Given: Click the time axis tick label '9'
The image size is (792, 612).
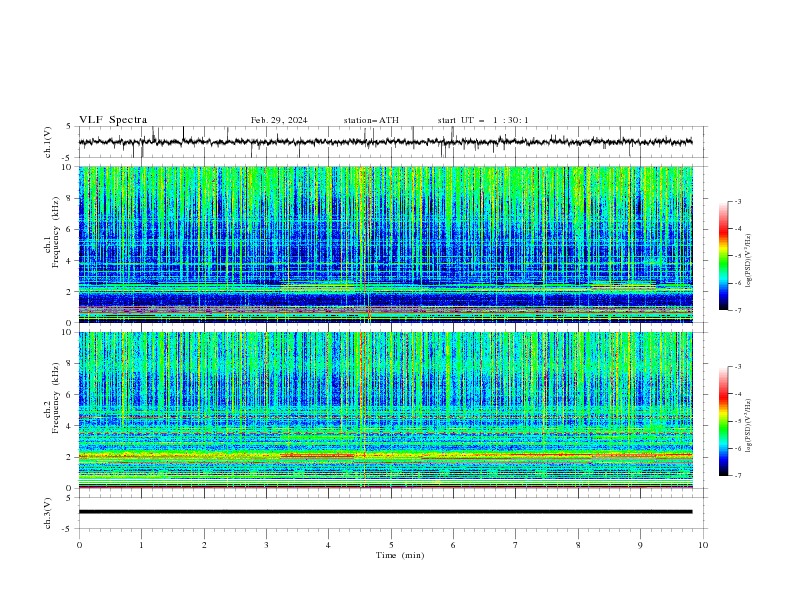Looking at the screenshot, I should (640, 545).
